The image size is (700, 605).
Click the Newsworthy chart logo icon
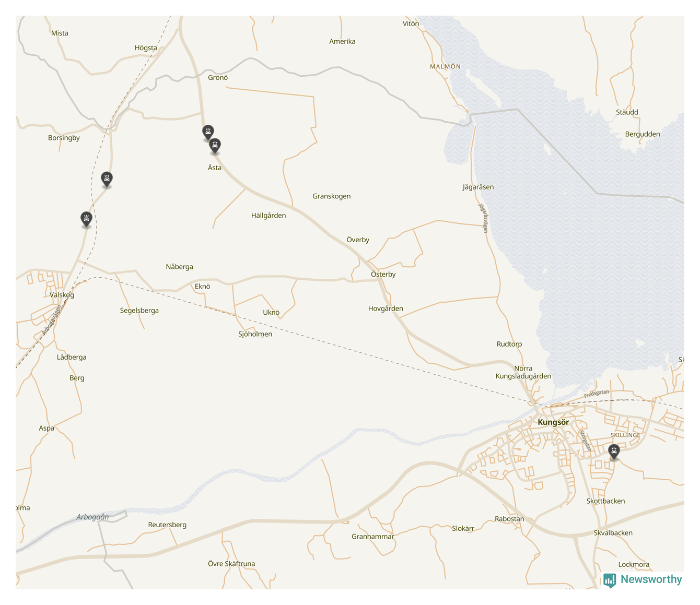[x=609, y=580]
